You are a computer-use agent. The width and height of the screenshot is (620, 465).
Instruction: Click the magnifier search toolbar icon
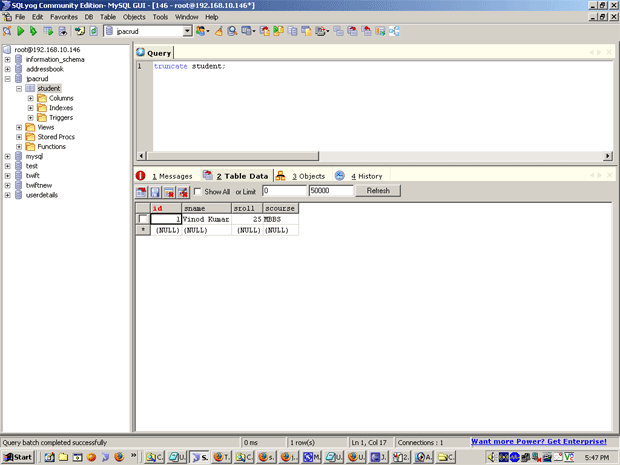tap(232, 31)
